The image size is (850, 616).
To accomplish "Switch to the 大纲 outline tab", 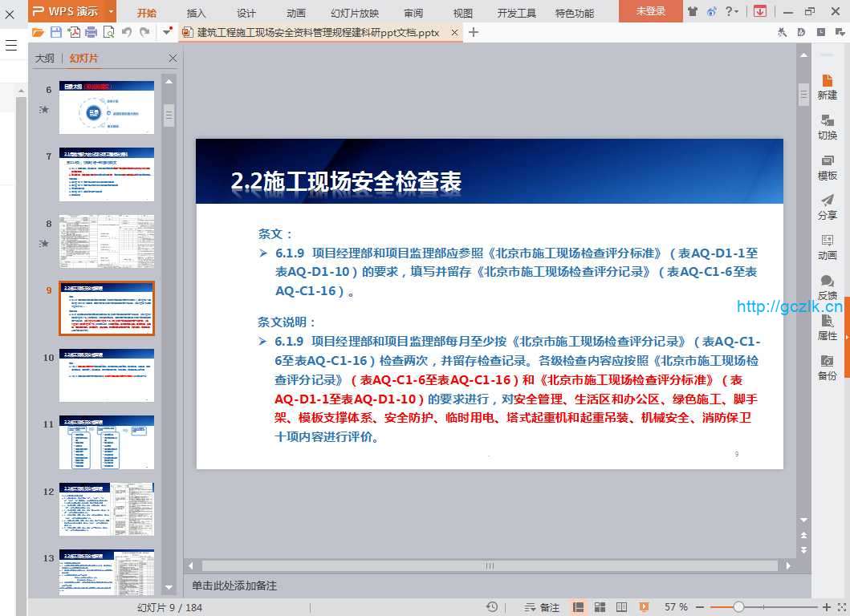I will [x=45, y=59].
